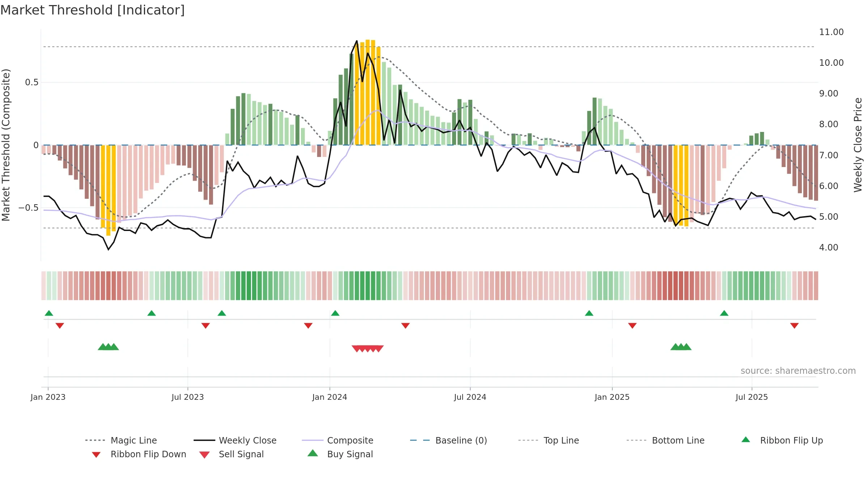This screenshot has width=868, height=488.
Task: Click the Market Threshold [Indicator] title
Action: tap(93, 10)
